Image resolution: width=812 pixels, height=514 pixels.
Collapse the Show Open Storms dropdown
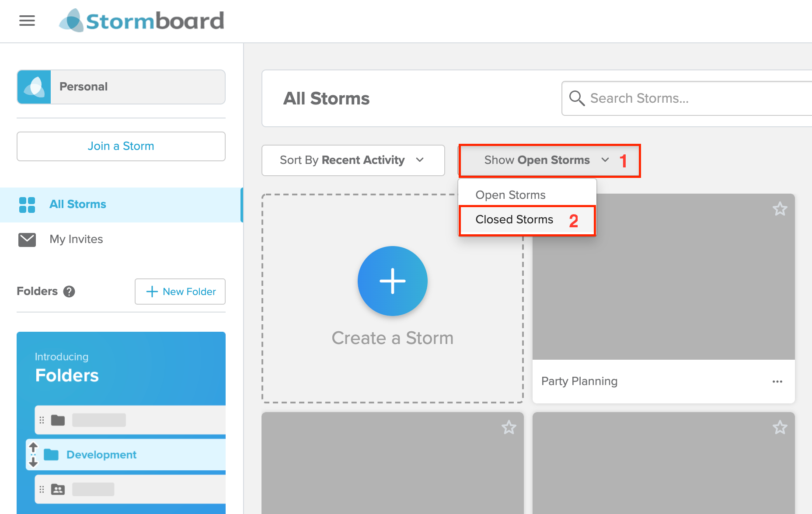pos(547,160)
